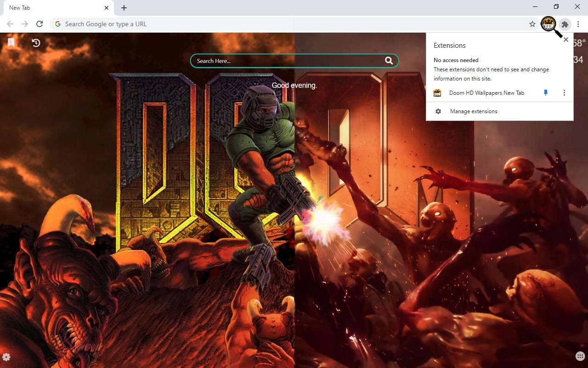Unpin Doom HD Wallpapers New Tab extension

click(546, 93)
